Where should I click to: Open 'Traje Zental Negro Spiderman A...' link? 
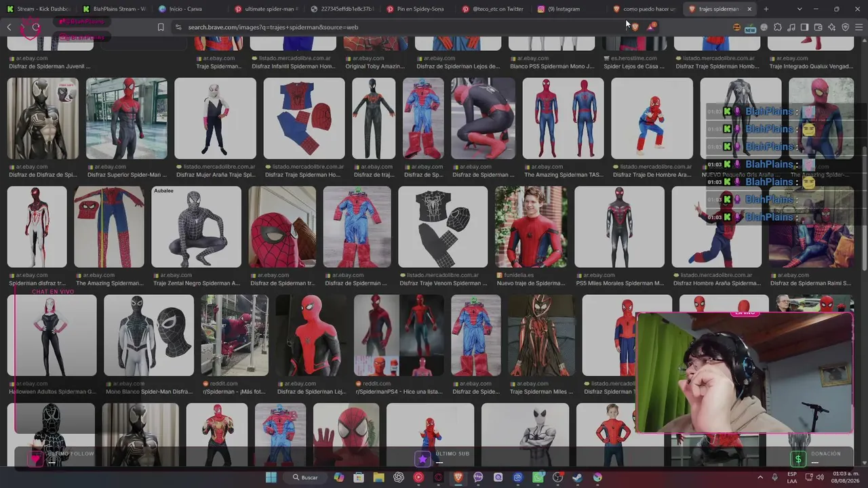click(197, 283)
